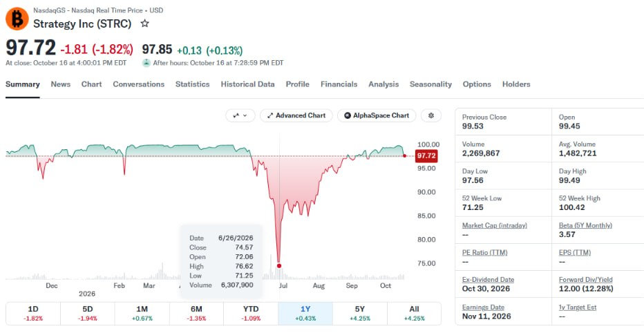Select the 5Y chart range

click(x=360, y=313)
